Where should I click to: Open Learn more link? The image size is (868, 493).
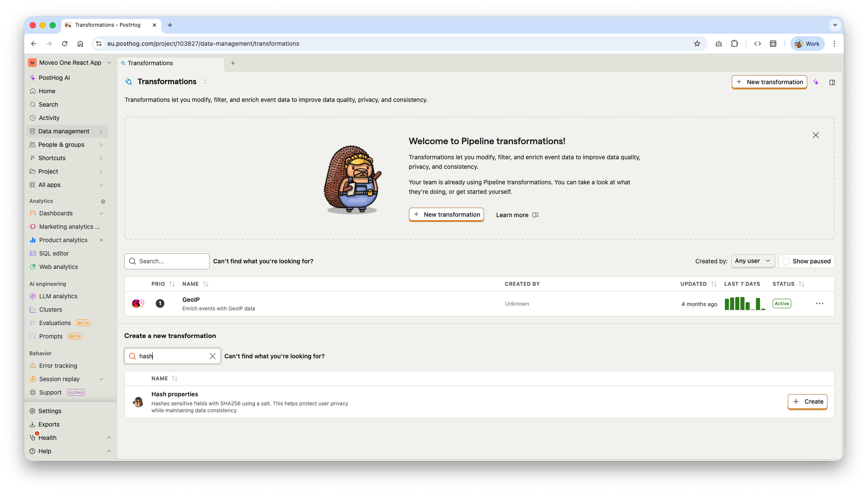tap(517, 215)
